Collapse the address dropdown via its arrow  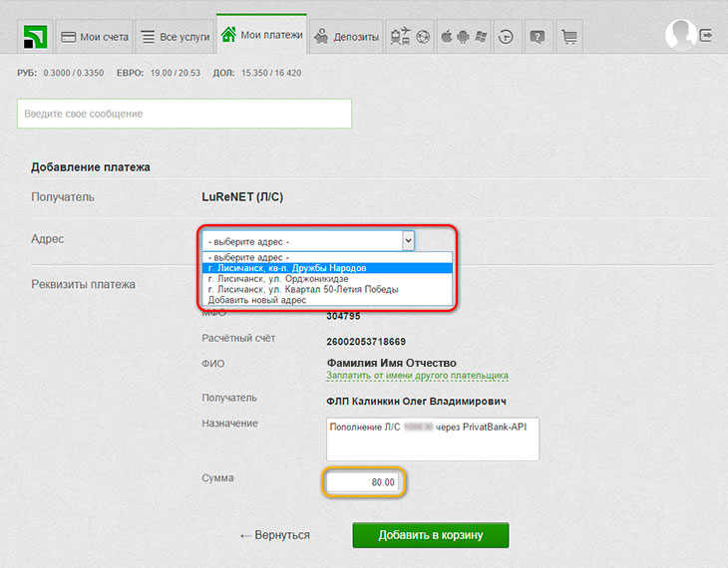pos(408,241)
